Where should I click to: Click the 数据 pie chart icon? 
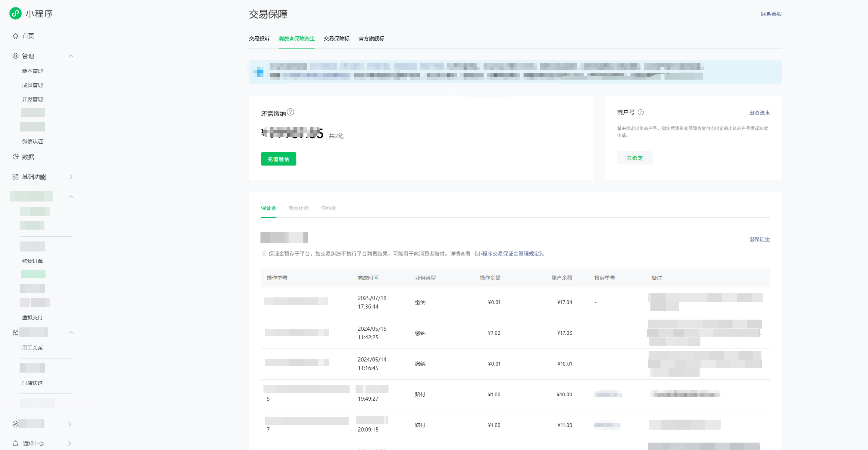[x=16, y=157]
